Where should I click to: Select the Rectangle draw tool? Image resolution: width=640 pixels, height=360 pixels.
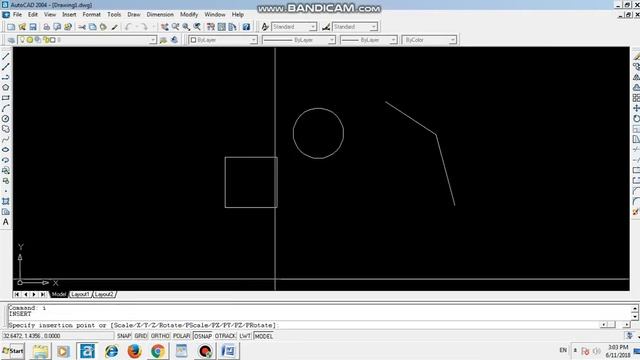(x=6, y=98)
